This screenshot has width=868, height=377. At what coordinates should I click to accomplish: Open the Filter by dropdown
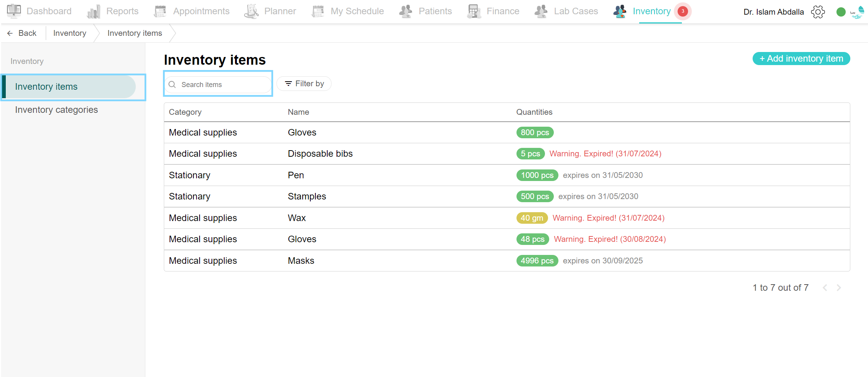point(304,84)
